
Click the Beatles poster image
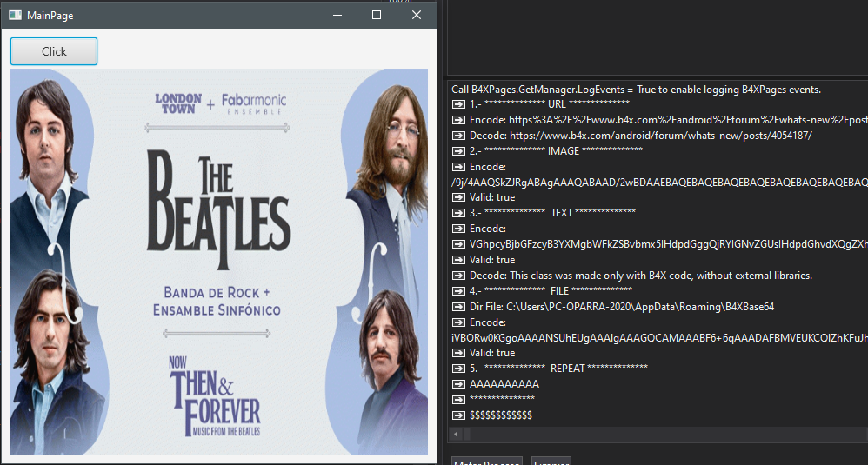pyautogui.click(x=219, y=262)
